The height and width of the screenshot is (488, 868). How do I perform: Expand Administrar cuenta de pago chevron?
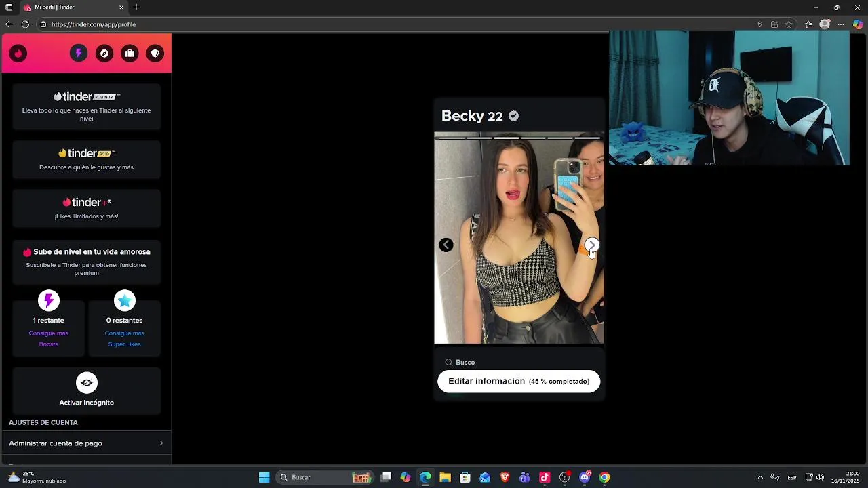(x=161, y=443)
